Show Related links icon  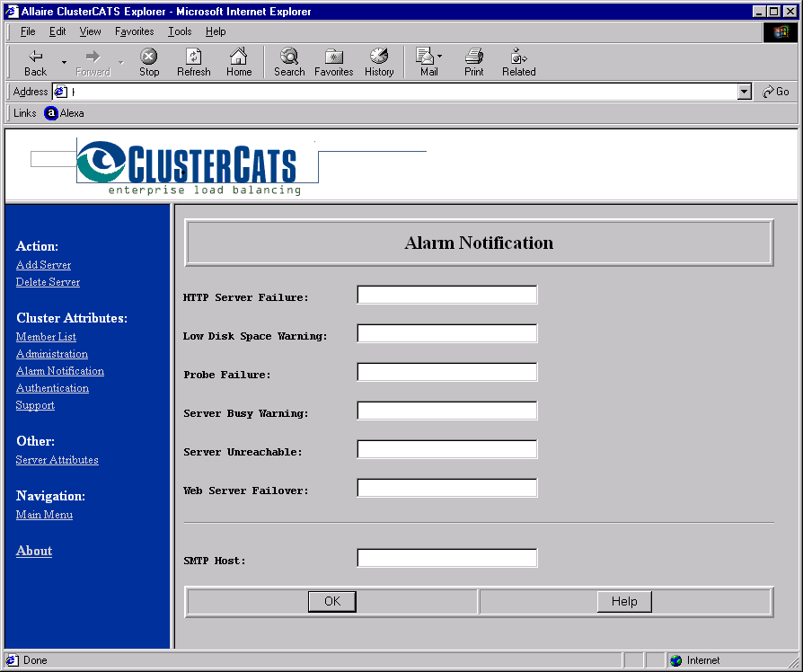(519, 63)
